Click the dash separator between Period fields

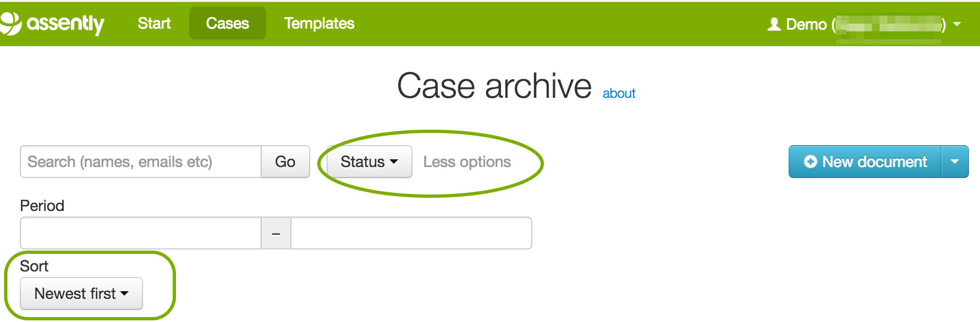(276, 233)
